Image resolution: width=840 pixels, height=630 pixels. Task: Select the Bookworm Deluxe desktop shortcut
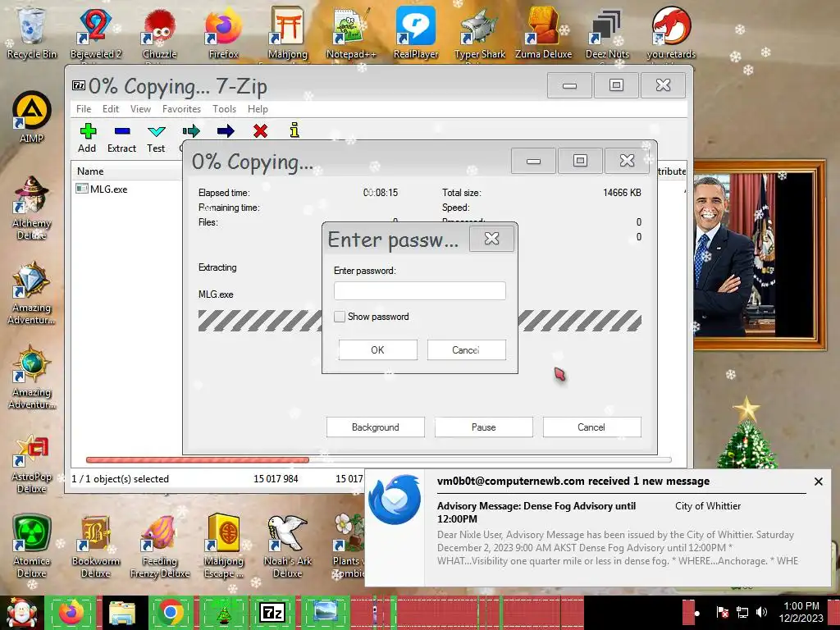point(95,546)
